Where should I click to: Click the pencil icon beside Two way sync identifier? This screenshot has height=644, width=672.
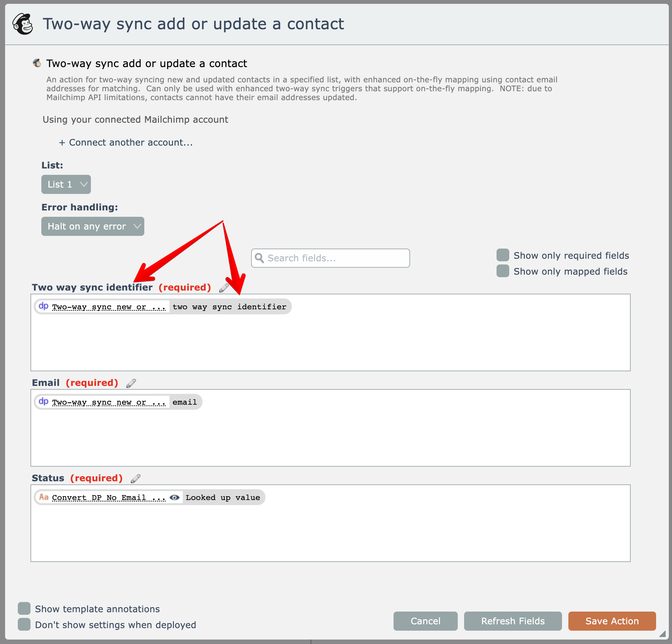tap(224, 288)
